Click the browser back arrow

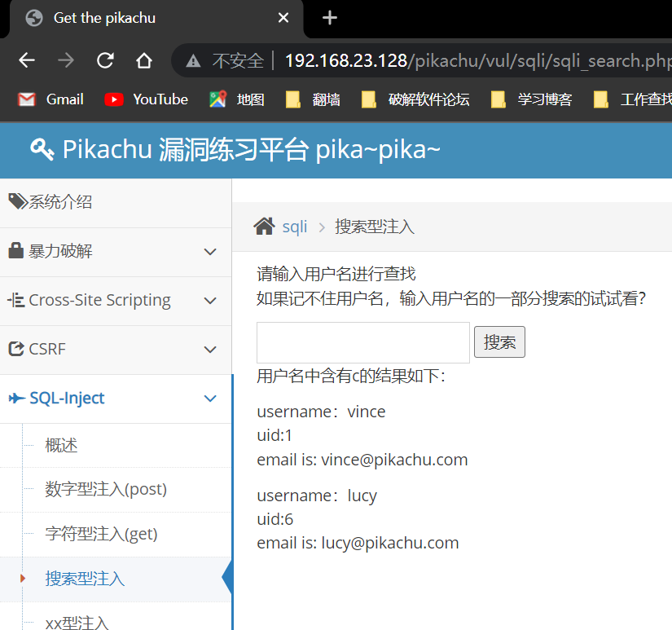[x=27, y=60]
